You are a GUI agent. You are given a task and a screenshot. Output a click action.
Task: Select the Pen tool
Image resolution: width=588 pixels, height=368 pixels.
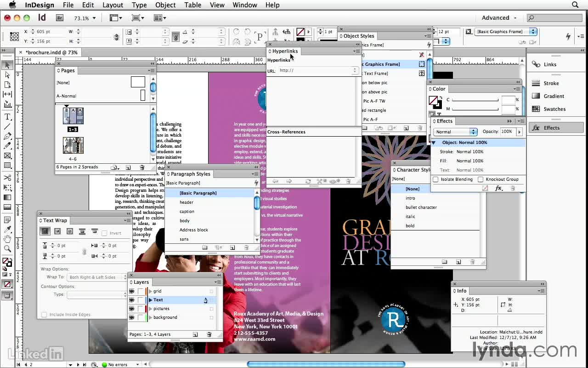(7, 137)
